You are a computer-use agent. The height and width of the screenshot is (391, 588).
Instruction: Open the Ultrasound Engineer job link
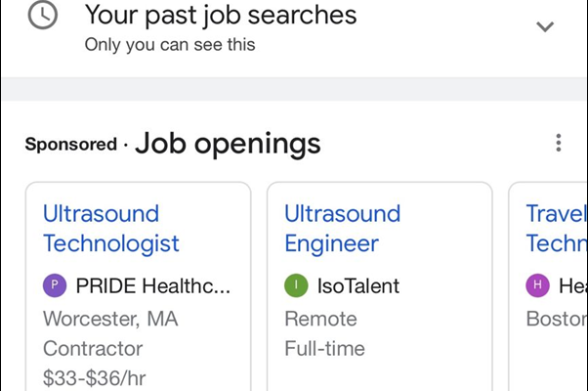(342, 228)
